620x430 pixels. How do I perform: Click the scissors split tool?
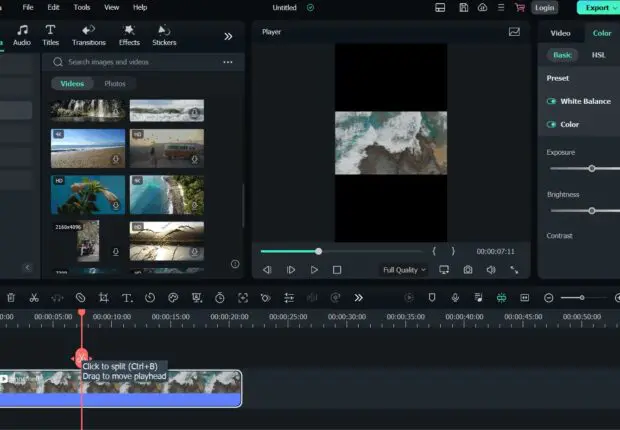34,297
